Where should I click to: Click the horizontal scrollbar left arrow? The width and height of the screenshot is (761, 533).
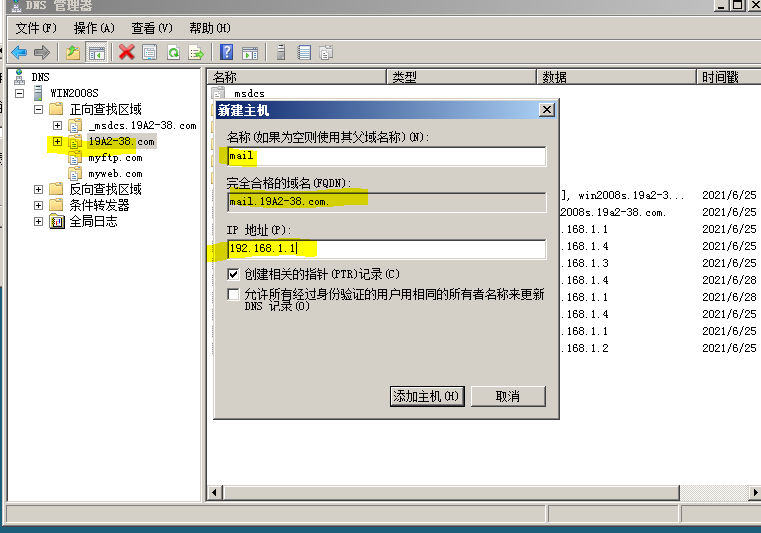tap(215, 493)
